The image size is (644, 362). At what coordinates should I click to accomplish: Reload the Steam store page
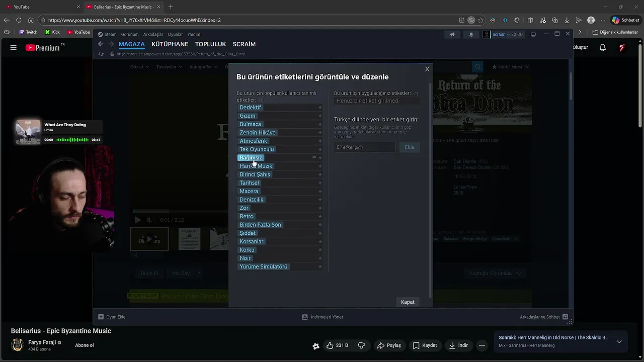click(x=101, y=54)
